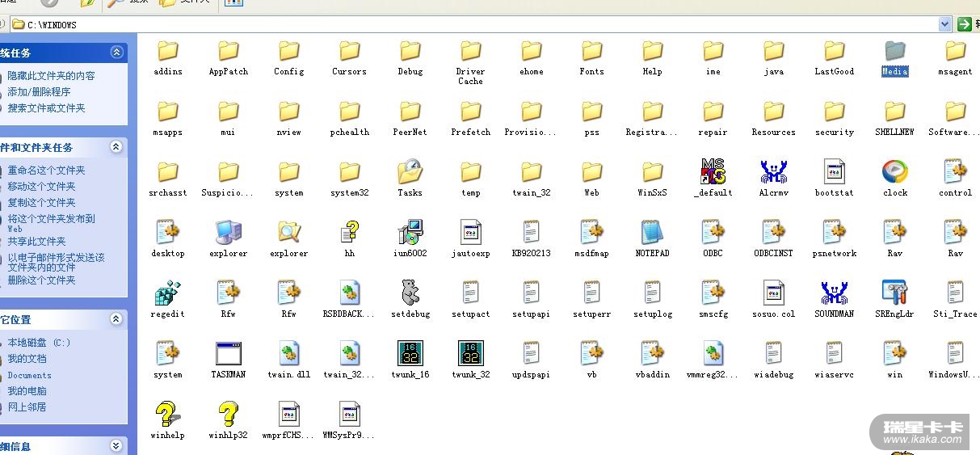Open the system32 folder
980x455 pixels.
tap(349, 172)
